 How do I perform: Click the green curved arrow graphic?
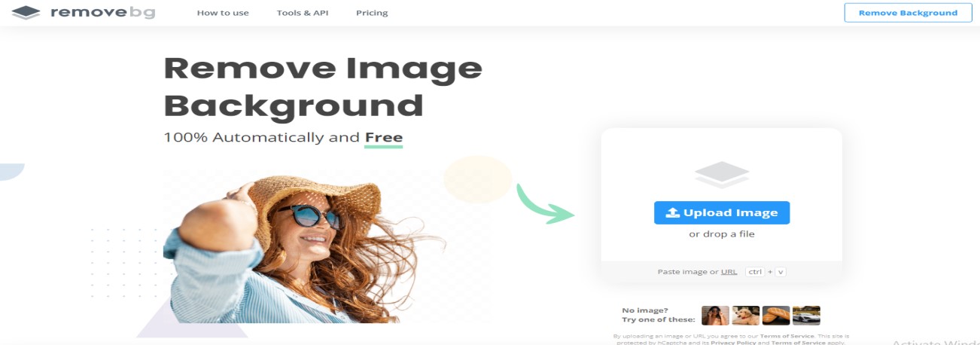coord(546,202)
